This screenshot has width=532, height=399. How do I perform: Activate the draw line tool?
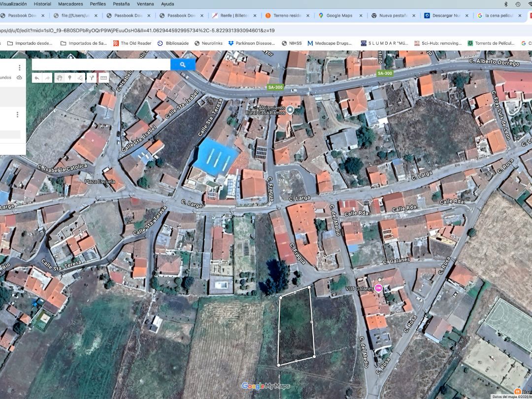click(80, 78)
